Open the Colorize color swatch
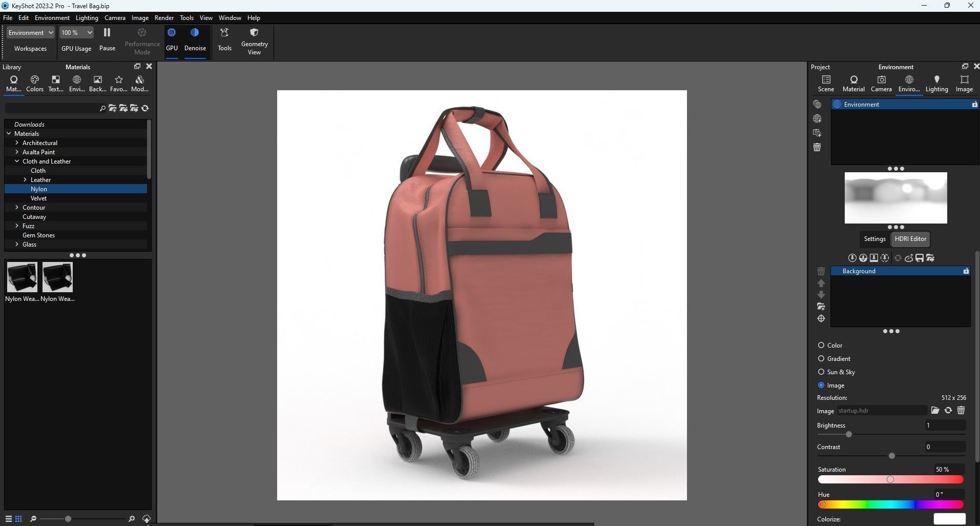The height and width of the screenshot is (526, 980). pyautogui.click(x=949, y=519)
